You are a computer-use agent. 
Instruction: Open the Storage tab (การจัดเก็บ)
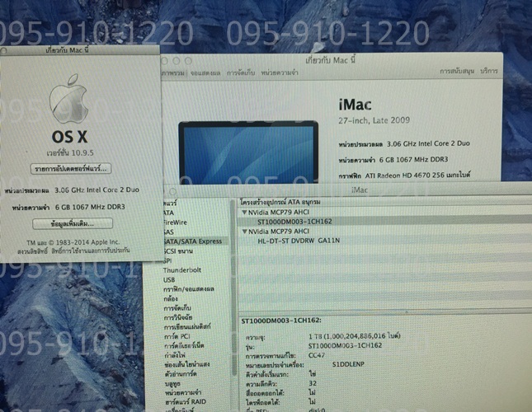pyautogui.click(x=241, y=73)
